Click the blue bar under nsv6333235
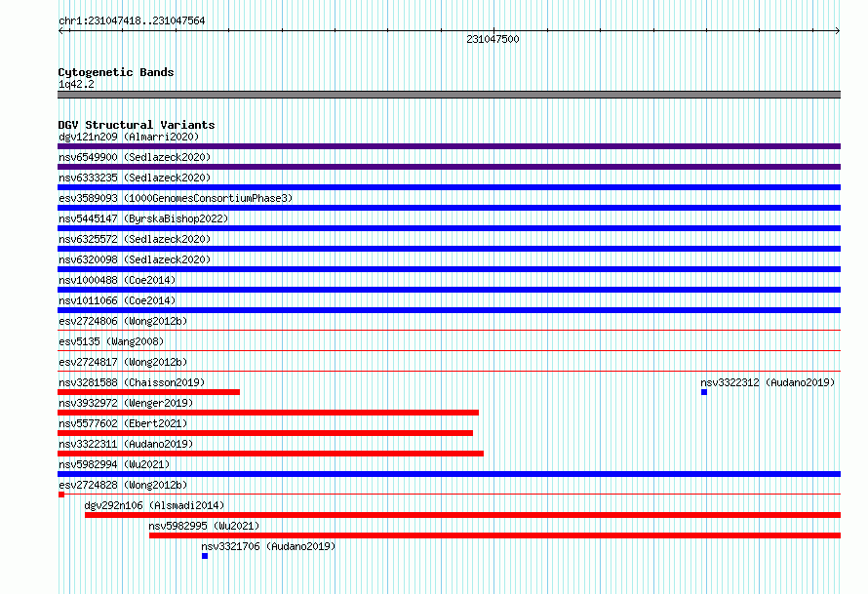This screenshot has height=594, width=868. (x=449, y=187)
